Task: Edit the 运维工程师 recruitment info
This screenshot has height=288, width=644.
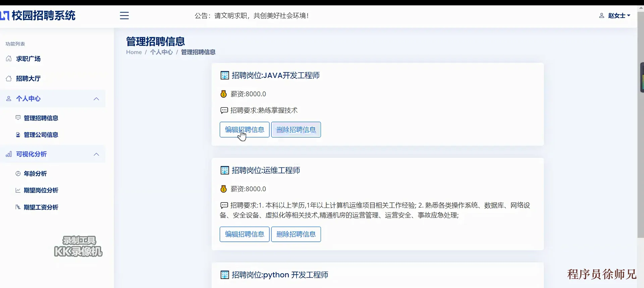Action: tap(245, 234)
